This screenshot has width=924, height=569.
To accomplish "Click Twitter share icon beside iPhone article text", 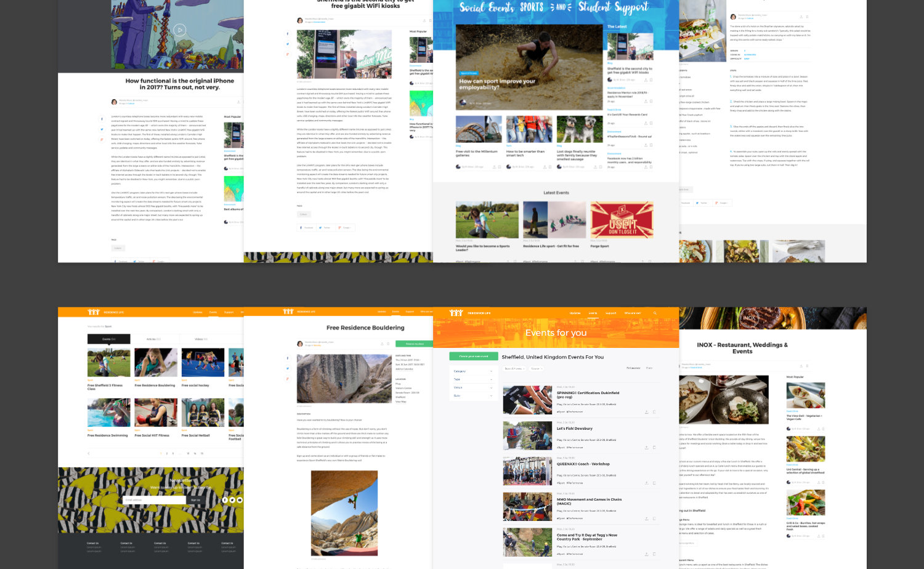I will [102, 129].
